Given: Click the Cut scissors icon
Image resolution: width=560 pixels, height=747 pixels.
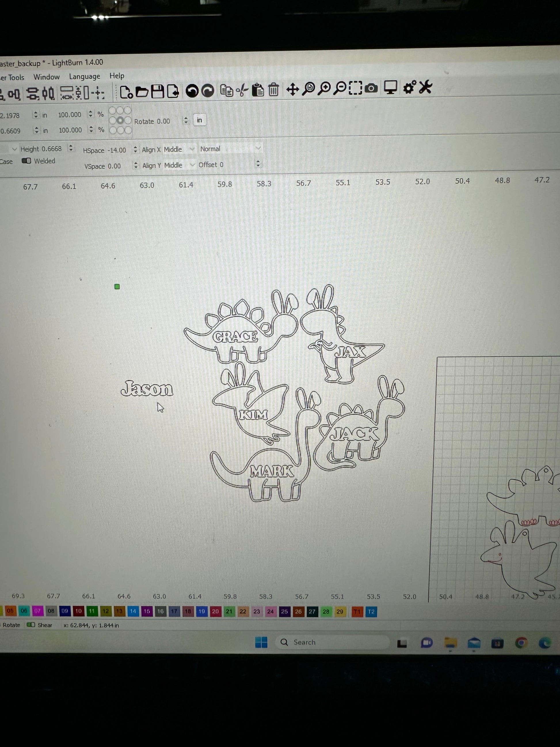Looking at the screenshot, I should pyautogui.click(x=242, y=90).
